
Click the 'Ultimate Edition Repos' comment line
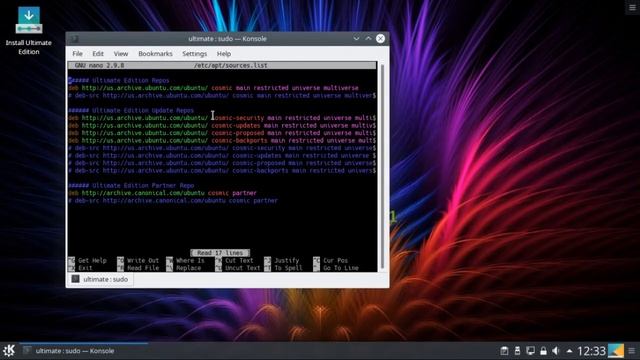(x=118, y=80)
